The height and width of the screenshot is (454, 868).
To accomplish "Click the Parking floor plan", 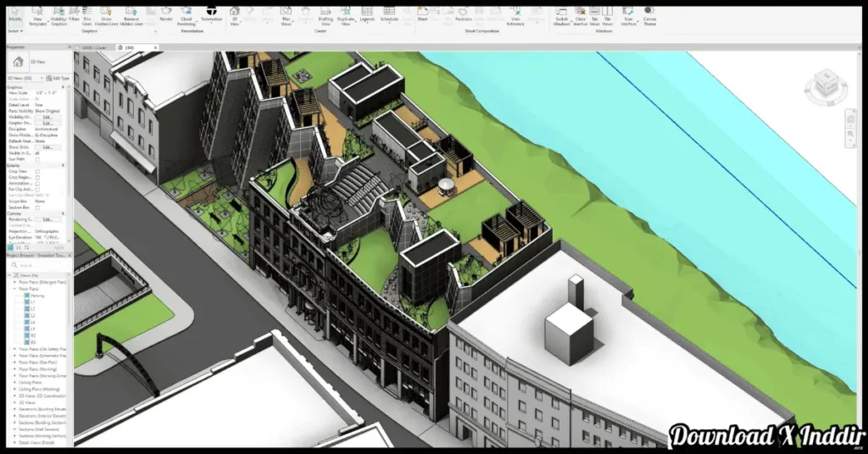I will tap(37, 296).
